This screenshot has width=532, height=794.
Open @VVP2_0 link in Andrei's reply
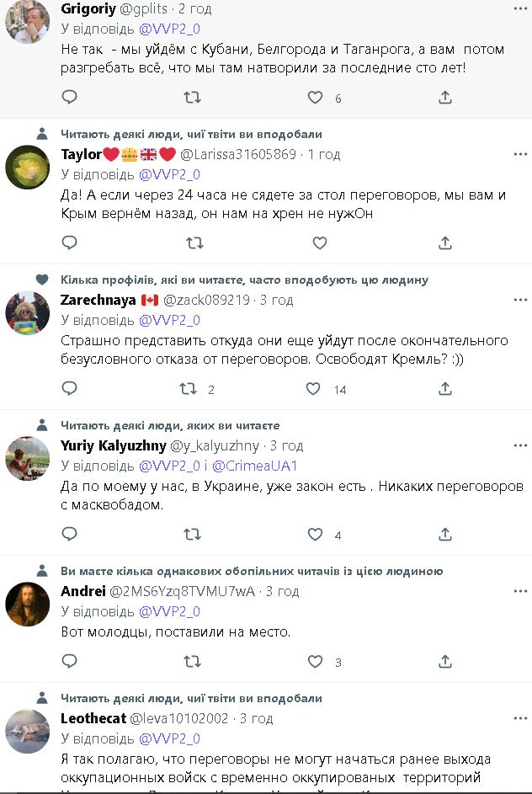pyautogui.click(x=169, y=611)
